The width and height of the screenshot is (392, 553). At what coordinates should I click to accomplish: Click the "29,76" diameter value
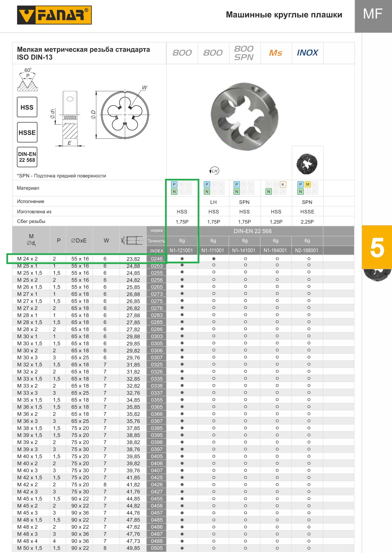[133, 357]
